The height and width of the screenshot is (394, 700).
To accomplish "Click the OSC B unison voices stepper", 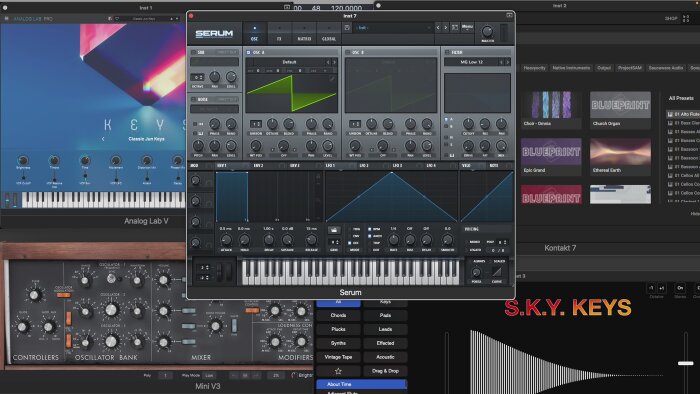I will coord(355,124).
